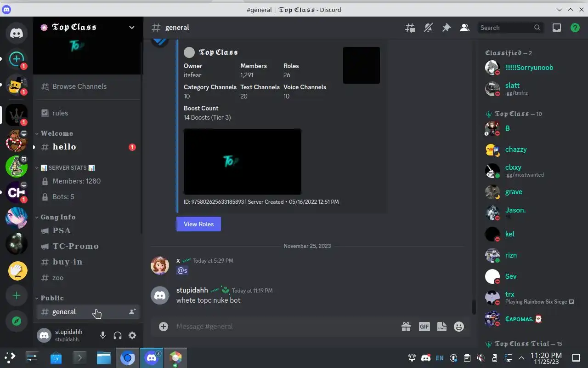Create invite for general channel
The height and width of the screenshot is (368, 588).
point(132,312)
